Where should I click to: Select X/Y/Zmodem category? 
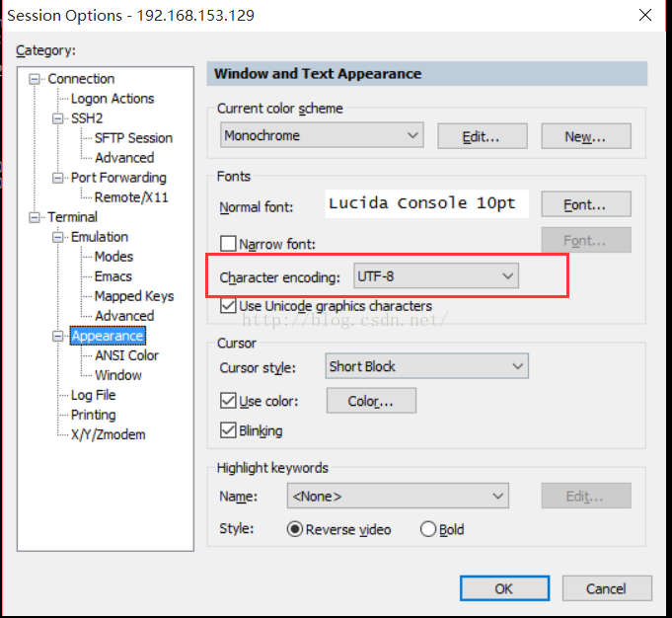[108, 434]
